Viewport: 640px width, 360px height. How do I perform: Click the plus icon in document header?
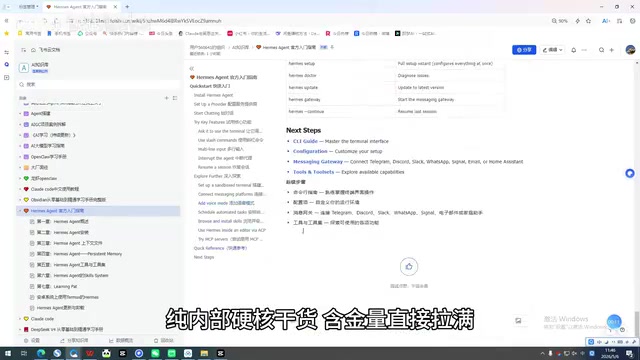point(611,50)
